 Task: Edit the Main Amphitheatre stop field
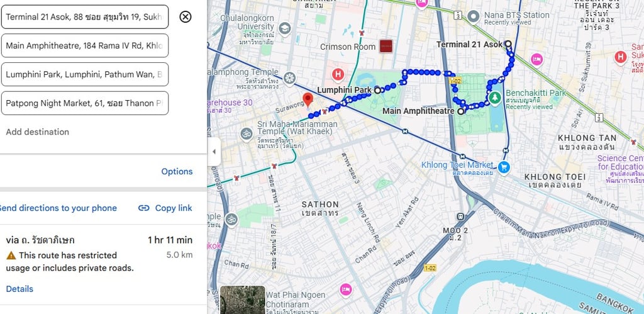[x=85, y=45]
